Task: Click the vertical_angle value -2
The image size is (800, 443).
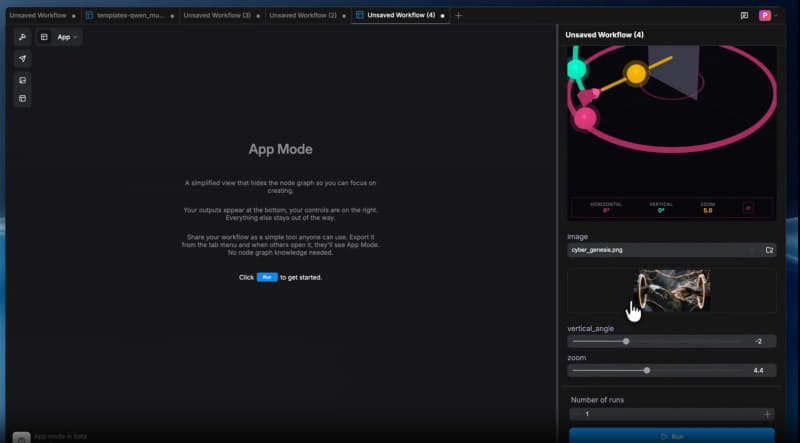Action: [x=759, y=341]
